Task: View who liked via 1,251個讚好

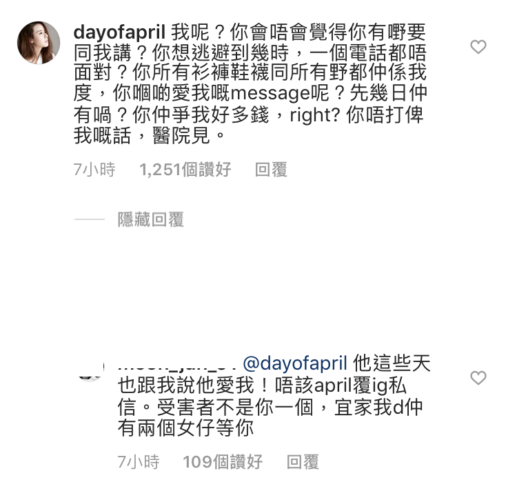Action: tap(185, 170)
